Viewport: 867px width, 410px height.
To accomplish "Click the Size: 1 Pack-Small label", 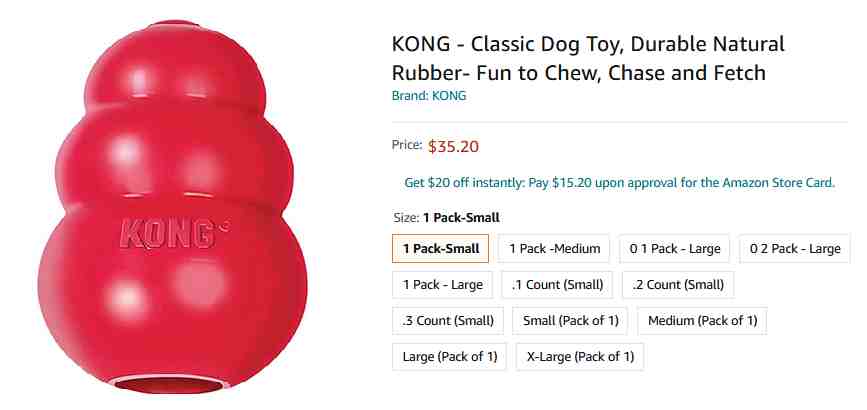I will (446, 217).
